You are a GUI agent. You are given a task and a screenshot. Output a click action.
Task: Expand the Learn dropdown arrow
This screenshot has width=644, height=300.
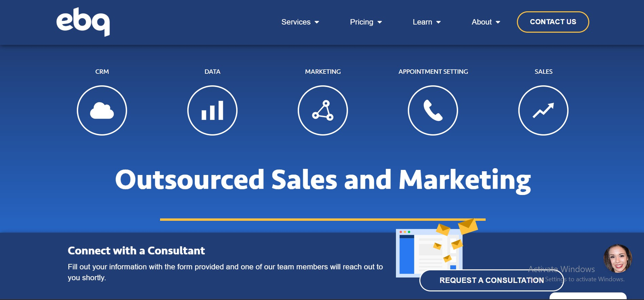(x=438, y=22)
